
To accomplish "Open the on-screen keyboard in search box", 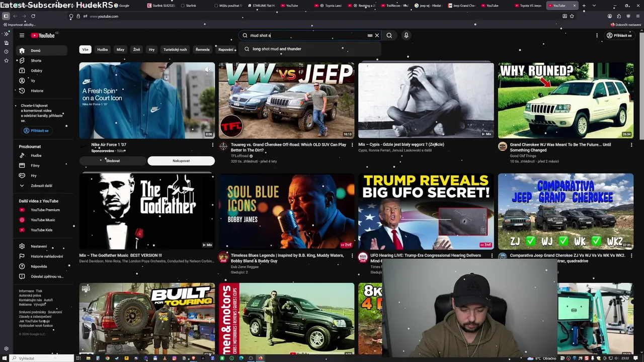I will tap(370, 36).
